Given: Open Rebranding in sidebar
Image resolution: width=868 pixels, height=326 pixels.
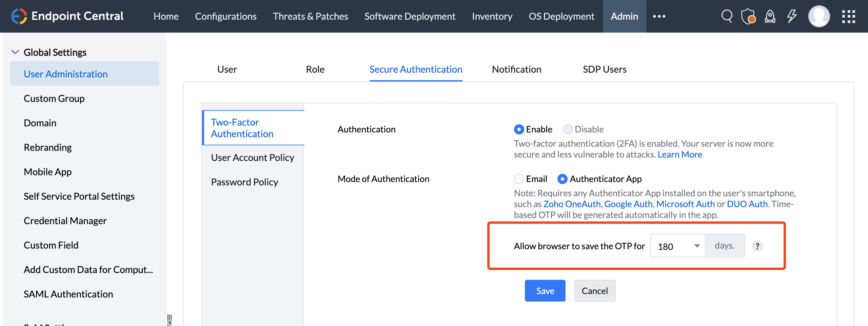Looking at the screenshot, I should [48, 147].
